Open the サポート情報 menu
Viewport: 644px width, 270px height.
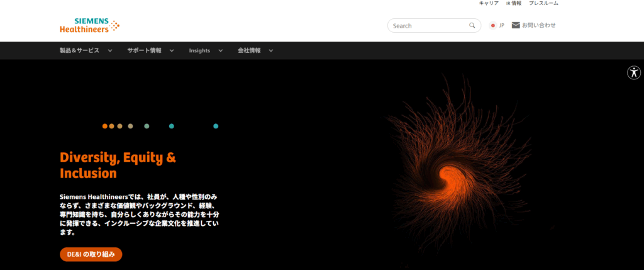pyautogui.click(x=144, y=50)
